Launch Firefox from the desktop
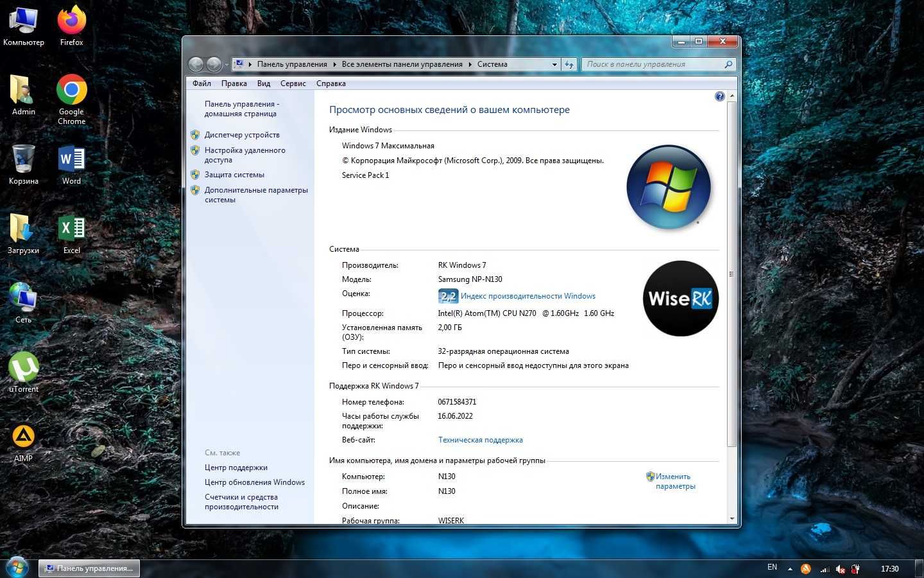924x578 pixels. 72,26
